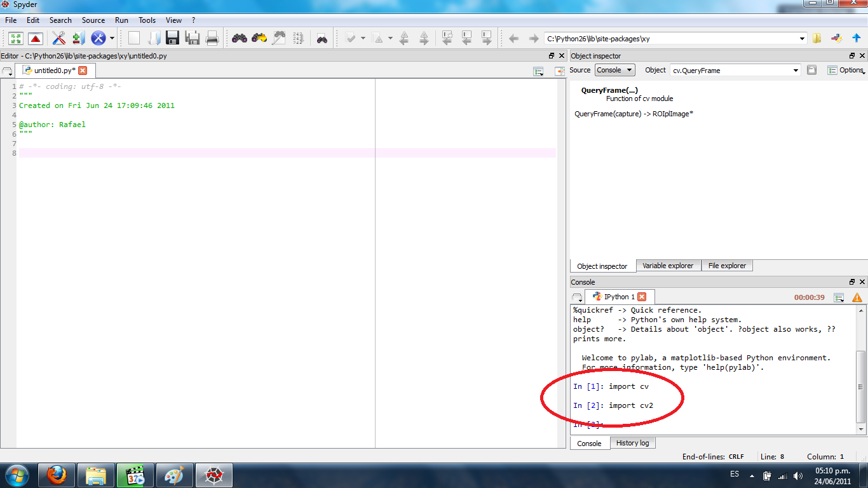The width and height of the screenshot is (868, 488).
Task: Open the PYTHONPATH manager icon
Action: tap(79, 38)
